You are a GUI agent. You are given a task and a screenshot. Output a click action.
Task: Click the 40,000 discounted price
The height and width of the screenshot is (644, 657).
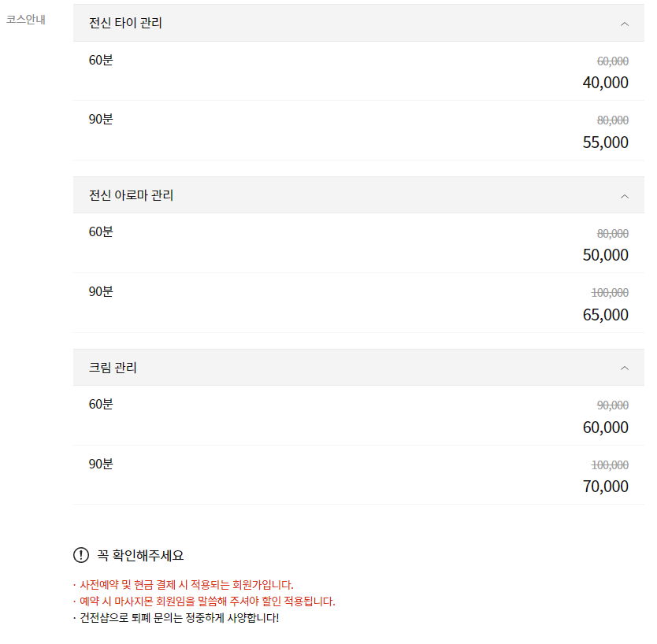coord(605,83)
